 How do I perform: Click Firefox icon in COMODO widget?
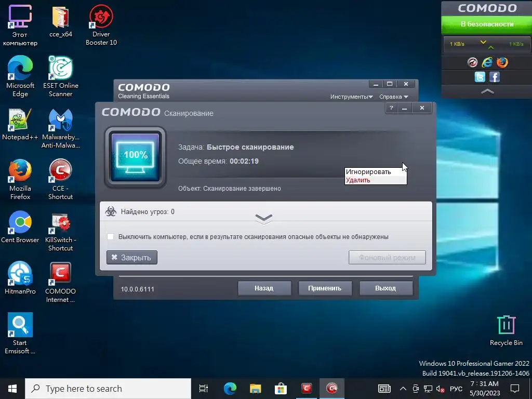coord(502,62)
